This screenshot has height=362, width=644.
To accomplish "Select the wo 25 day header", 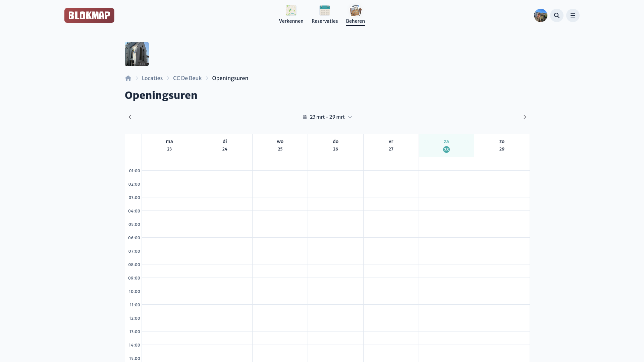I will tap(280, 145).
